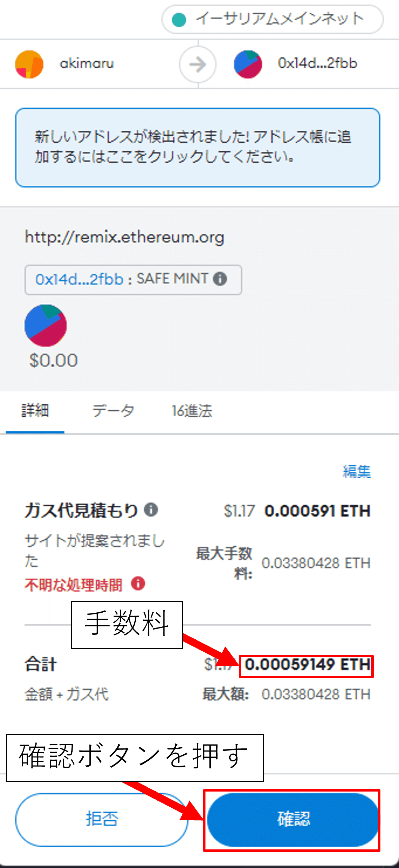This screenshot has height=868, width=399.
Task: Open the SAFE MINT contract info icon
Action: click(220, 279)
